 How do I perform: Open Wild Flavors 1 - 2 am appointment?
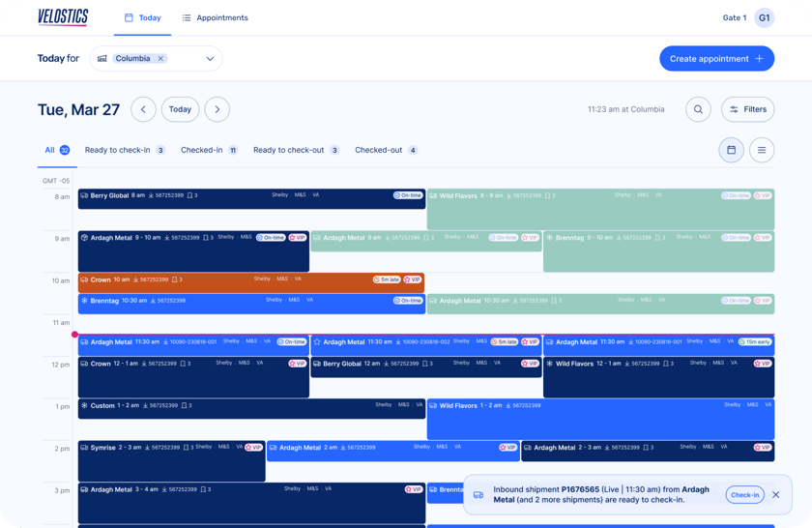coord(600,419)
